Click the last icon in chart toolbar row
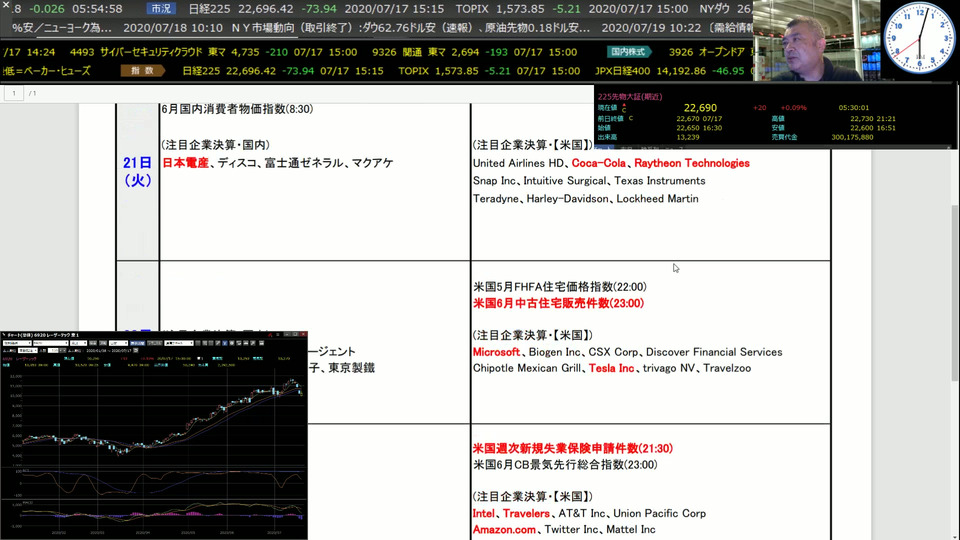The image size is (960, 540). 261,343
